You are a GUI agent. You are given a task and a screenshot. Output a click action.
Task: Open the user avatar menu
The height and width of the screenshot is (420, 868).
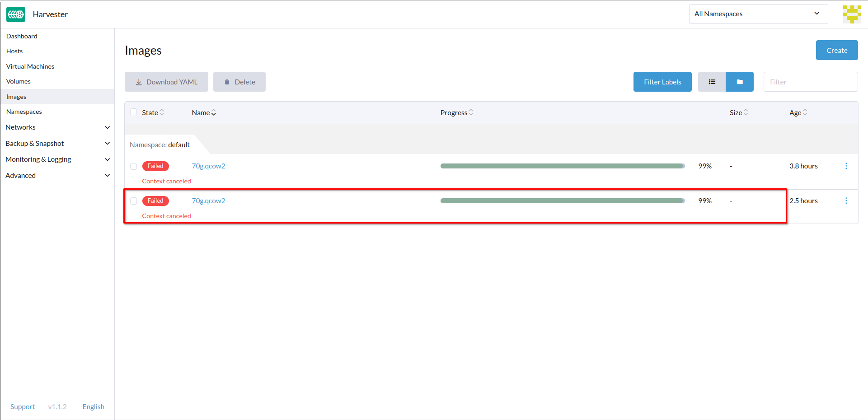(852, 14)
